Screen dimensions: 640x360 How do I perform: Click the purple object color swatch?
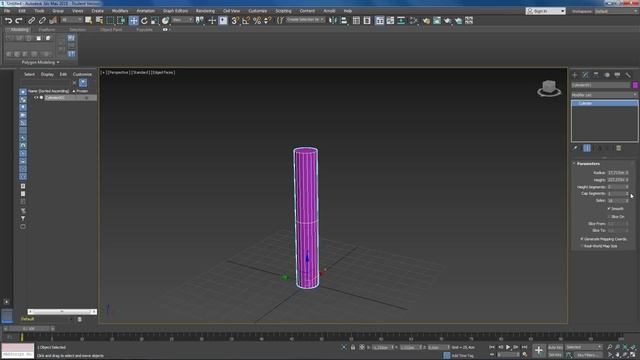pos(635,85)
